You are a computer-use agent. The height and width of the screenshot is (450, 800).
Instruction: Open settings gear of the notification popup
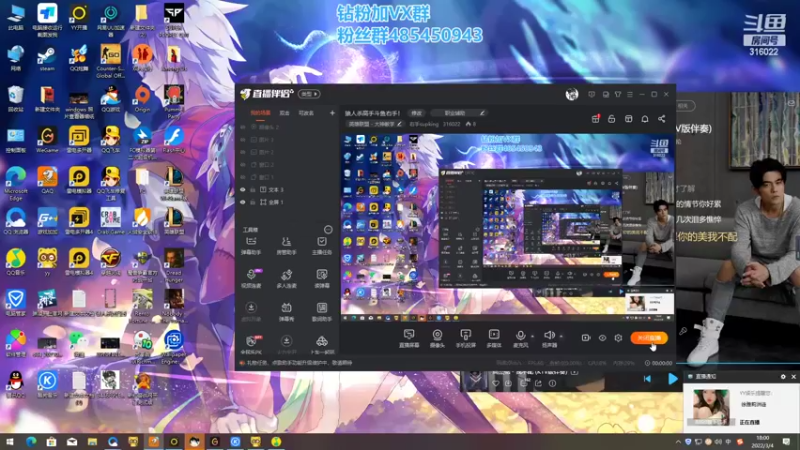coord(783,377)
